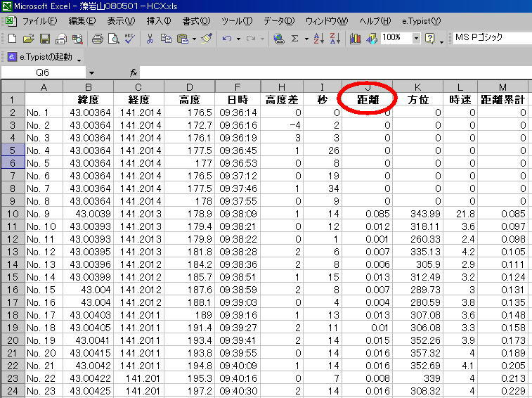532x398 pixels.
Task: Expand the 100% zoom dropdown
Action: point(416,38)
